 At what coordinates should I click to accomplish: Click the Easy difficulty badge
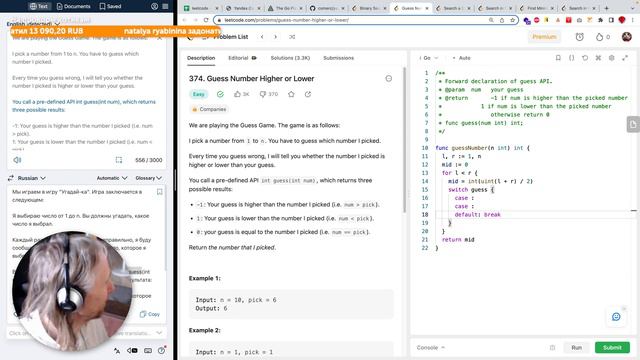pos(198,94)
